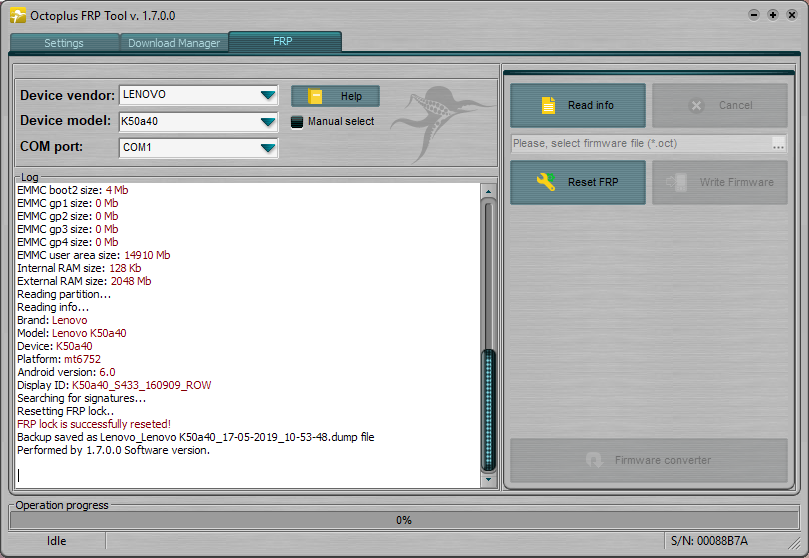Screen dimensions: 809x558
Task: Expand the Device model dropdown arrow
Action: coord(268,122)
